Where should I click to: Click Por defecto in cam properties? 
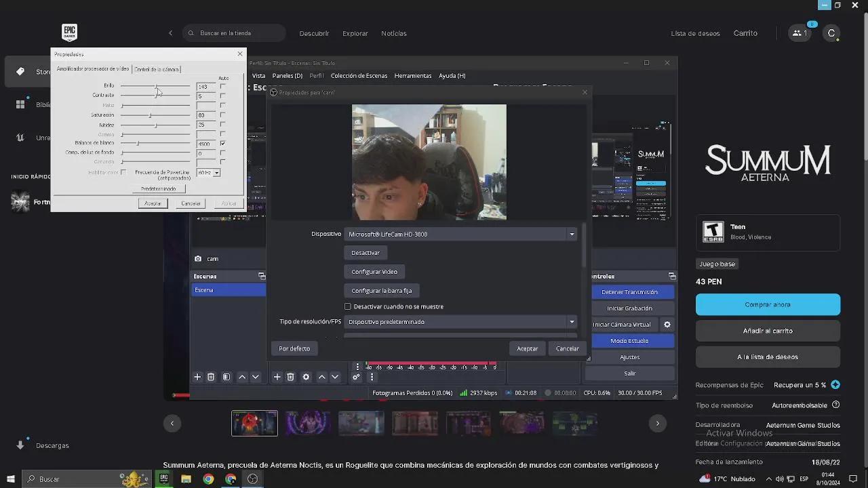click(x=294, y=348)
